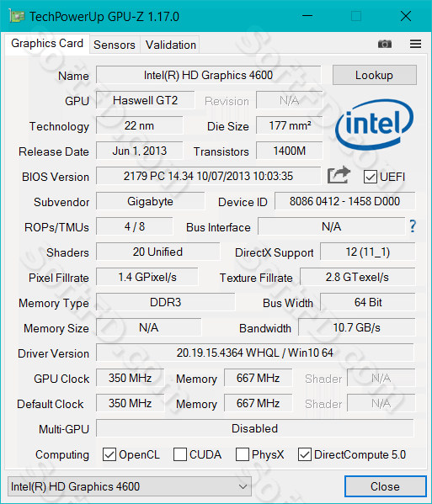432x504 pixels.
Task: Open the Intel HD Graphics 4600 GPU dropdown
Action: point(130,486)
